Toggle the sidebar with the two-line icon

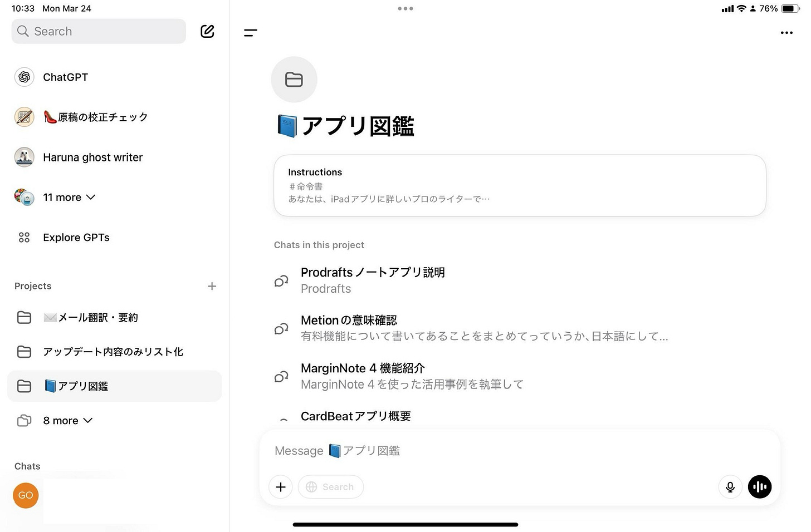pos(251,33)
